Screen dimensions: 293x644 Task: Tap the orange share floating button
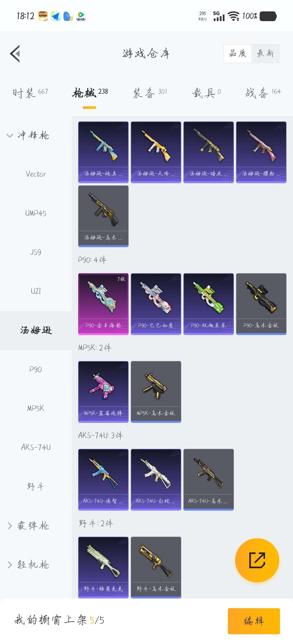pos(257,560)
